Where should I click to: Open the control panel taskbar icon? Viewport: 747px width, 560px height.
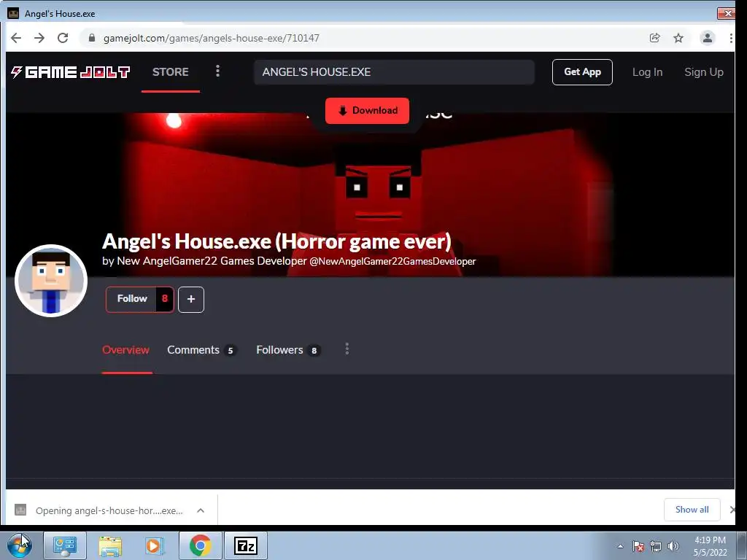pos(65,545)
